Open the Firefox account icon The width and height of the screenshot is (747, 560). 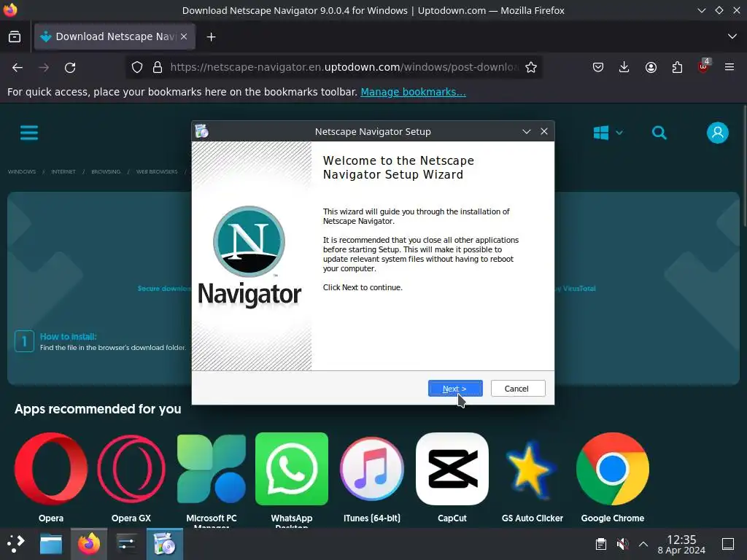pos(651,68)
